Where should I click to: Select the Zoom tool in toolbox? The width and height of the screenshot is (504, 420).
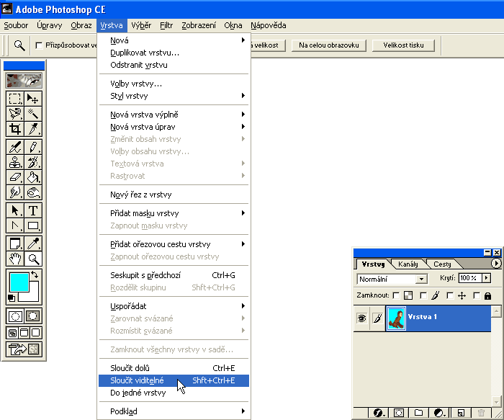click(x=33, y=259)
